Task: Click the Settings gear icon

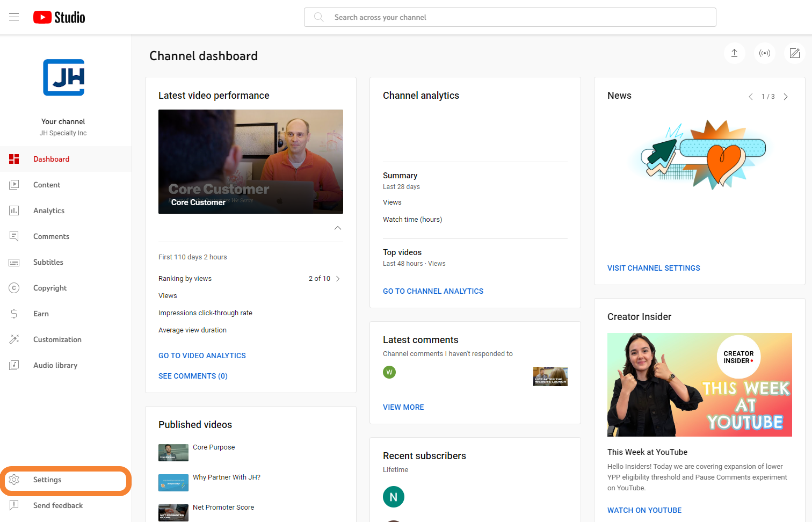Action: (14, 480)
